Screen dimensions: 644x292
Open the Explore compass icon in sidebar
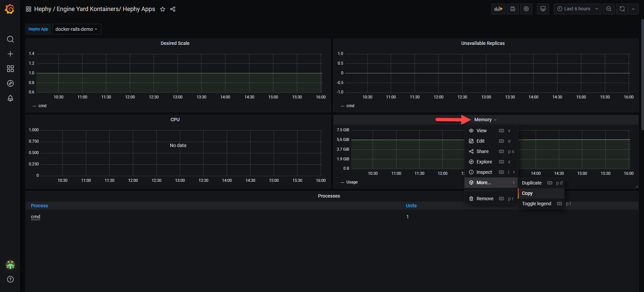[x=10, y=83]
